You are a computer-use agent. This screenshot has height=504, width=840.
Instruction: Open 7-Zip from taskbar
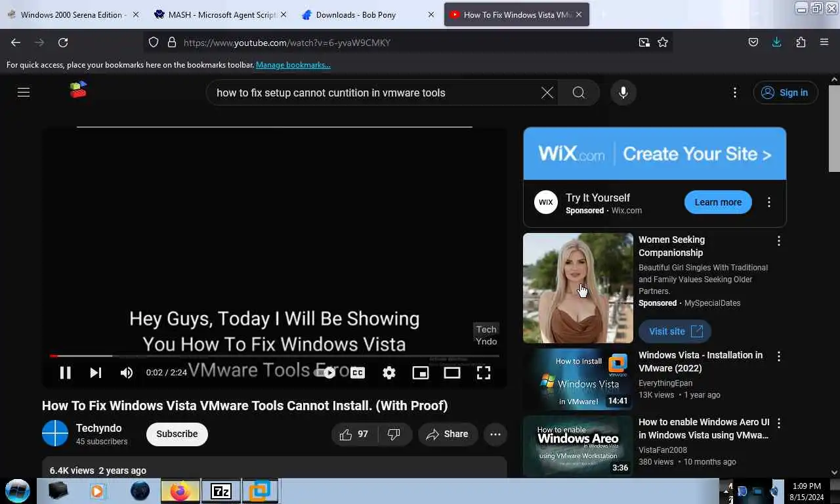[x=221, y=491]
